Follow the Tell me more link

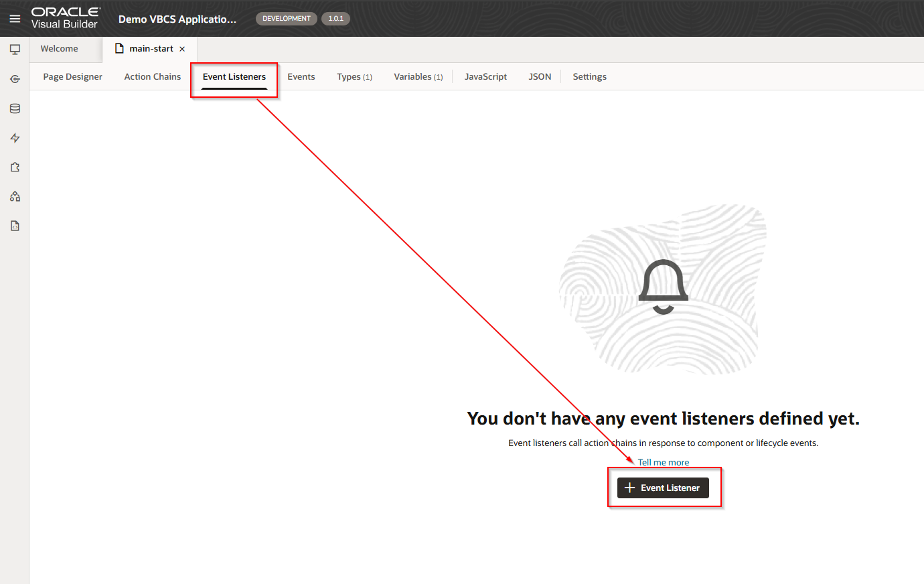[663, 462]
